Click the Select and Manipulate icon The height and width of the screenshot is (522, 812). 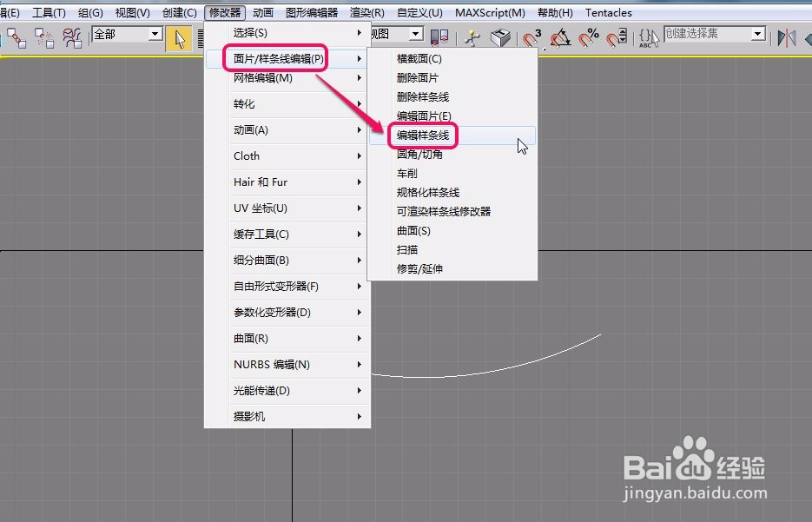click(x=472, y=38)
